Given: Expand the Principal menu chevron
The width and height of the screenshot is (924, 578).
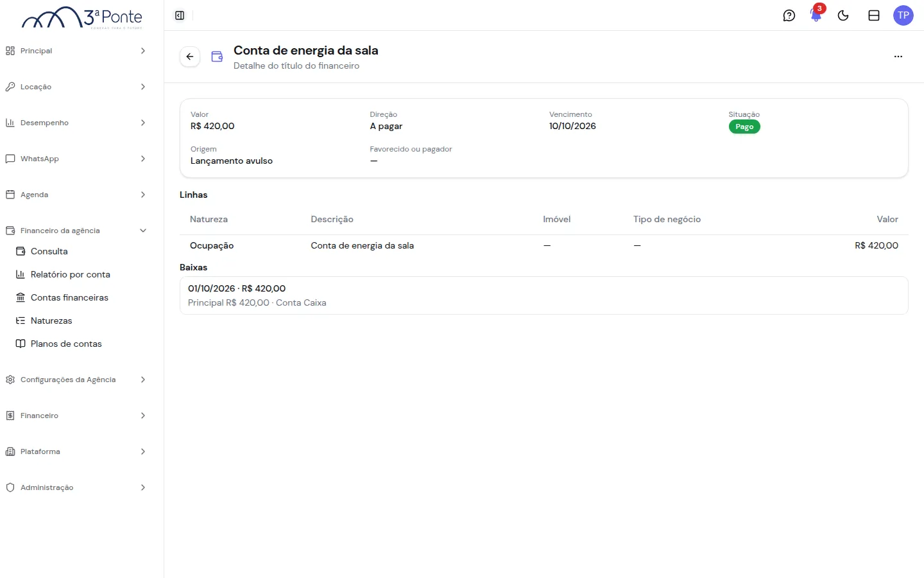Looking at the screenshot, I should (x=143, y=51).
